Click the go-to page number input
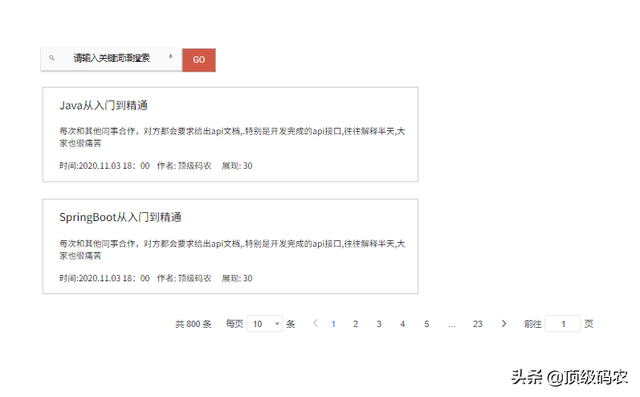This screenshot has height=397, width=640. coord(562,324)
